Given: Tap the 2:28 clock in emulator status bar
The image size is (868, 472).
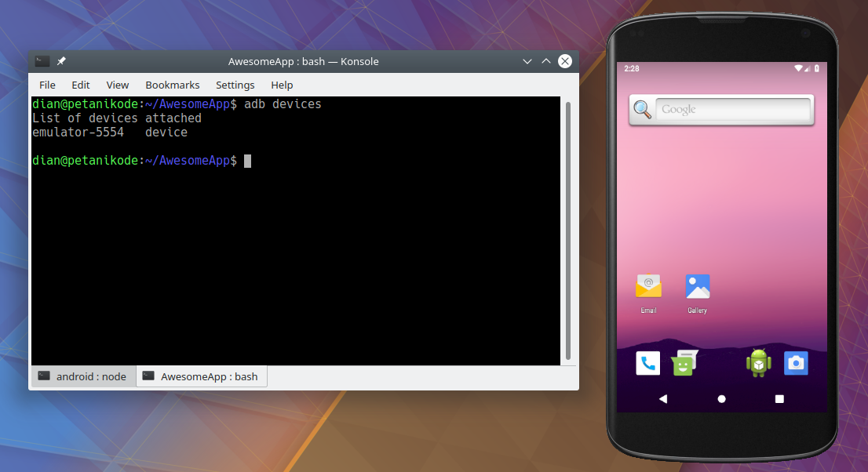Looking at the screenshot, I should point(632,69).
